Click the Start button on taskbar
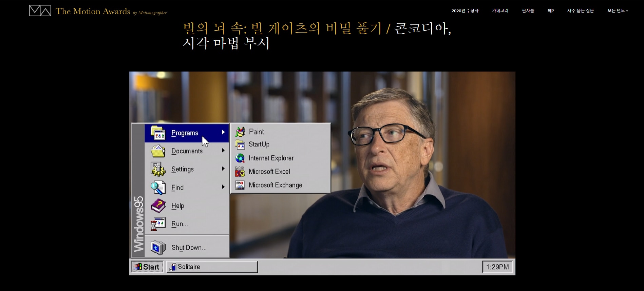Viewport: 644px width, 291px height. [x=147, y=267]
